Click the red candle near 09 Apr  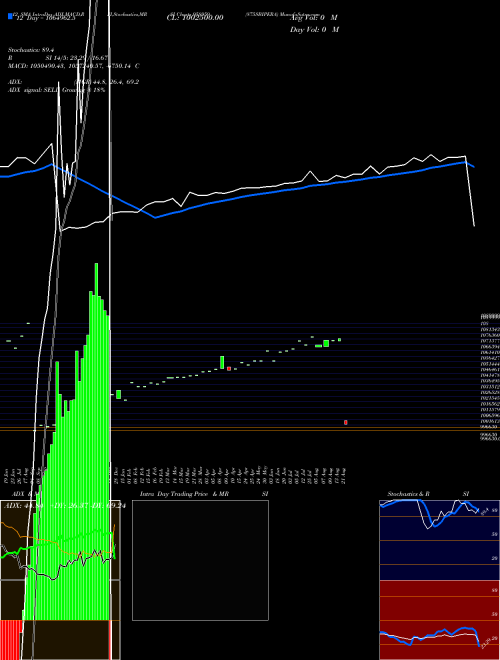click(229, 369)
